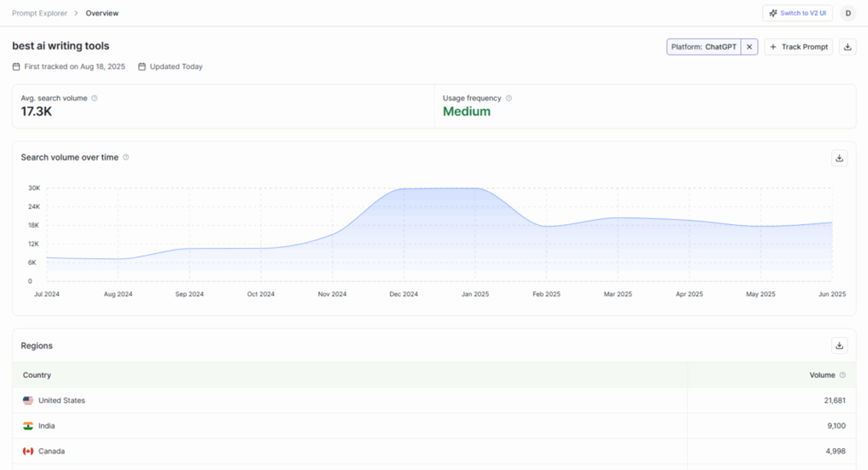Click the Updated Today text

coord(176,66)
